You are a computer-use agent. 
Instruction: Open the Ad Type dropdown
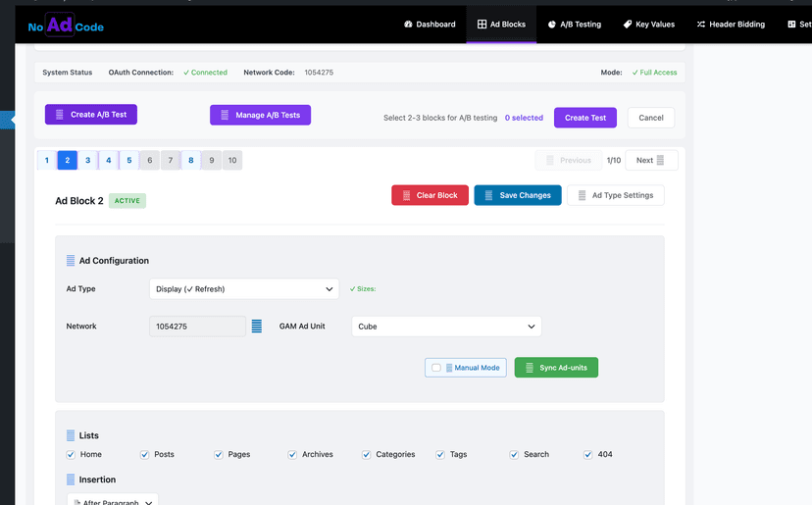244,289
